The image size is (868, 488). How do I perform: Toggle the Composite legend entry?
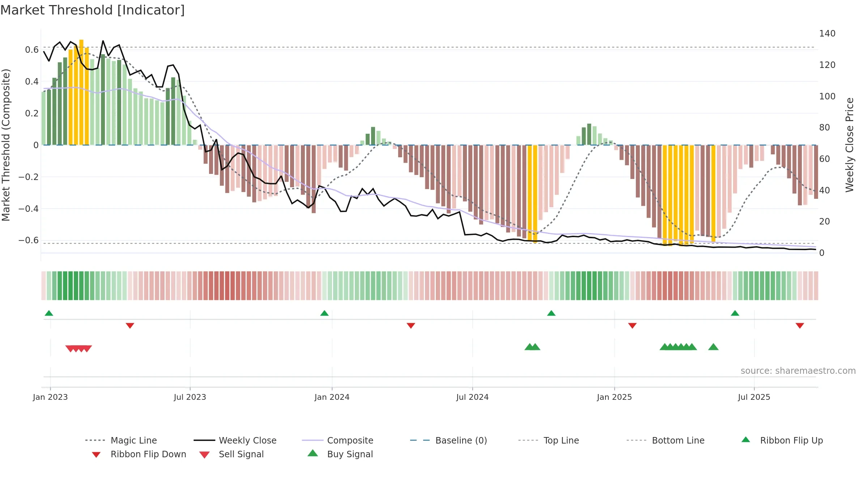click(x=337, y=440)
